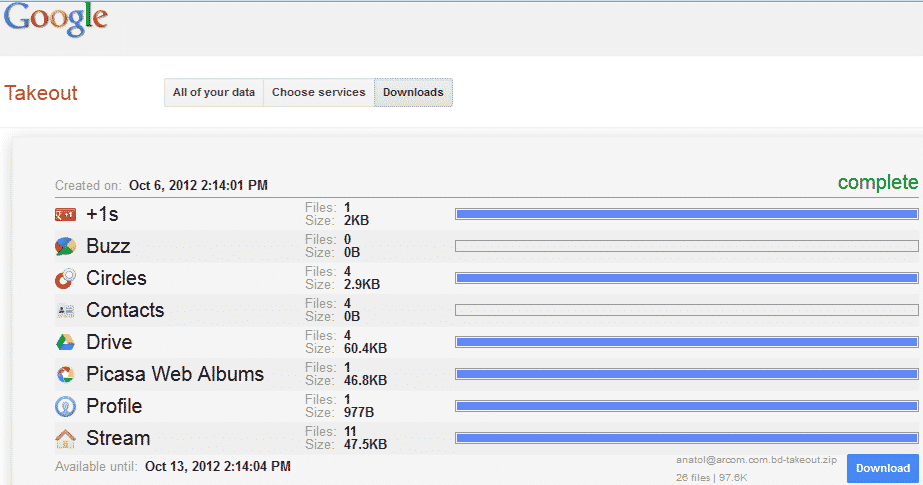Click the Picasa Web Albums icon
The width and height of the screenshot is (923, 485).
[x=65, y=374]
